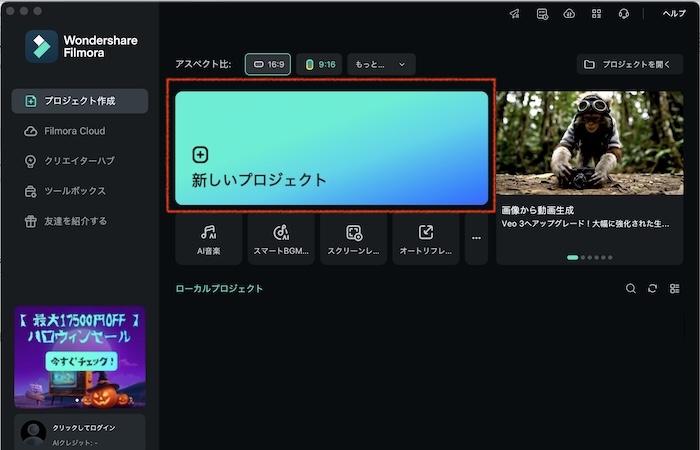The height and width of the screenshot is (450, 700).
Task: Open the ハロウィンセール banner
Action: [80, 357]
